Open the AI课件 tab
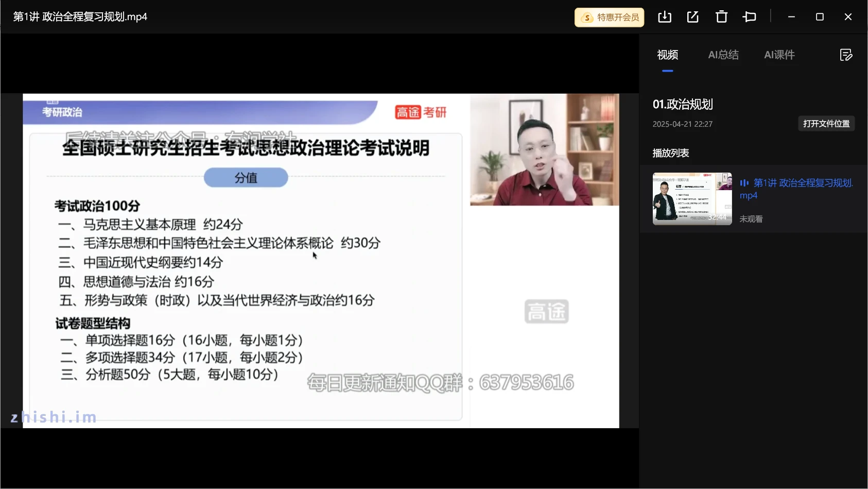This screenshot has height=489, width=868. point(779,55)
